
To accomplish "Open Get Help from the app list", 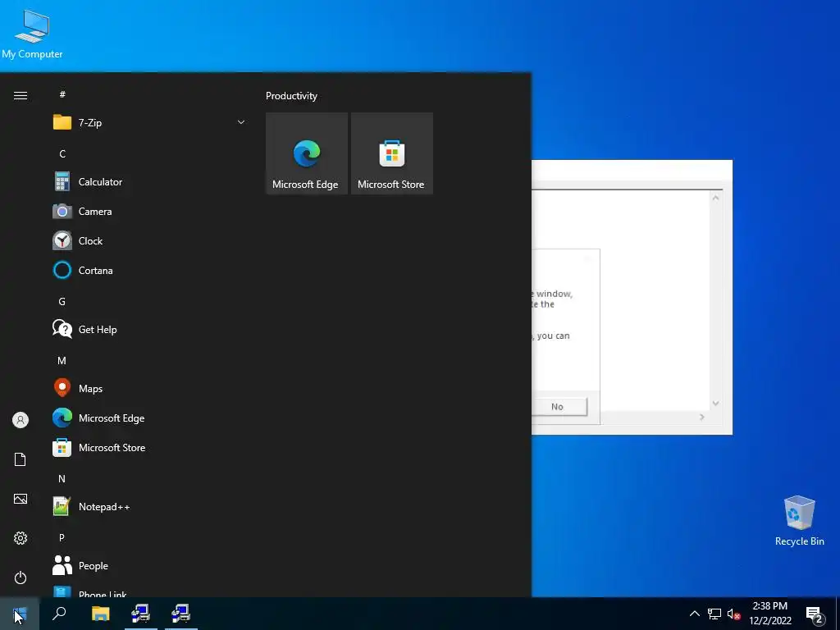I will (148, 330).
